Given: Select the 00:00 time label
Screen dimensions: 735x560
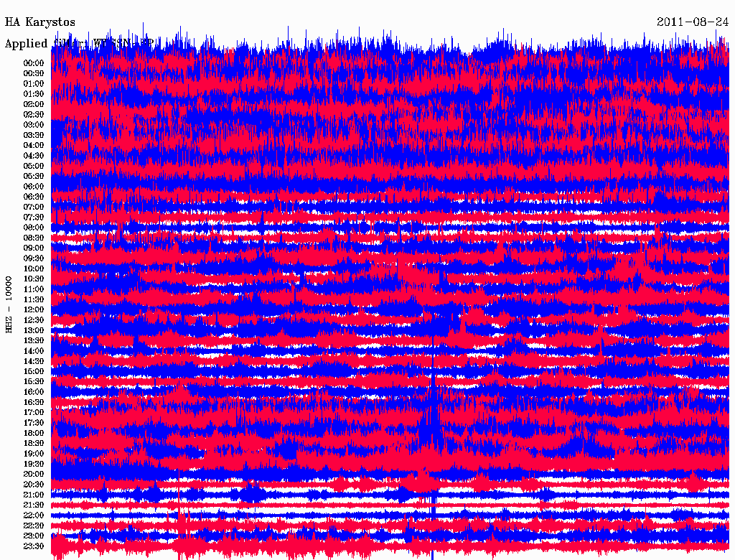Looking at the screenshot, I should point(34,63).
